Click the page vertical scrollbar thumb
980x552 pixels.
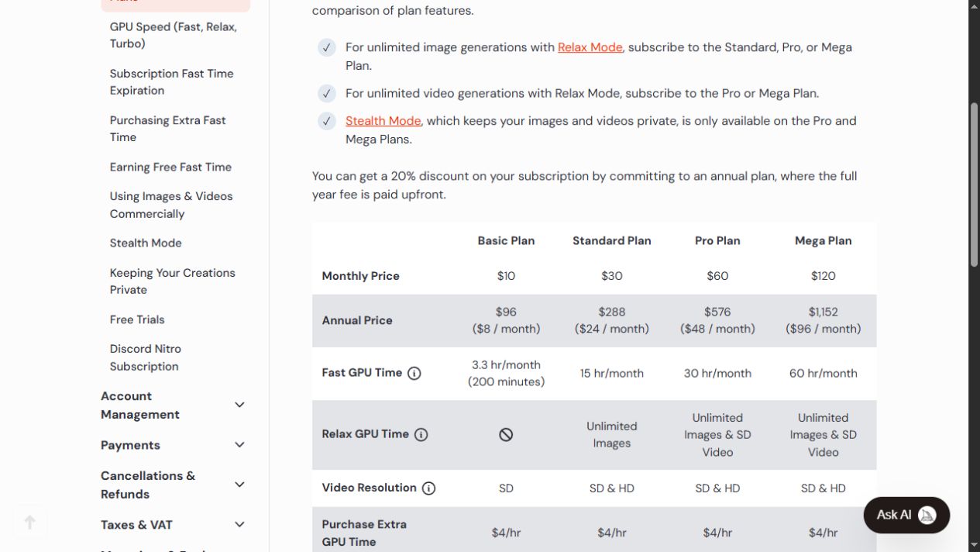click(974, 185)
